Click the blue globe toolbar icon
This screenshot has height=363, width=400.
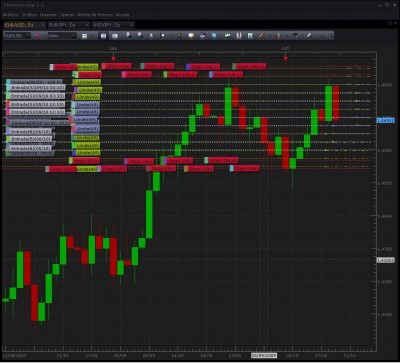tap(214, 36)
